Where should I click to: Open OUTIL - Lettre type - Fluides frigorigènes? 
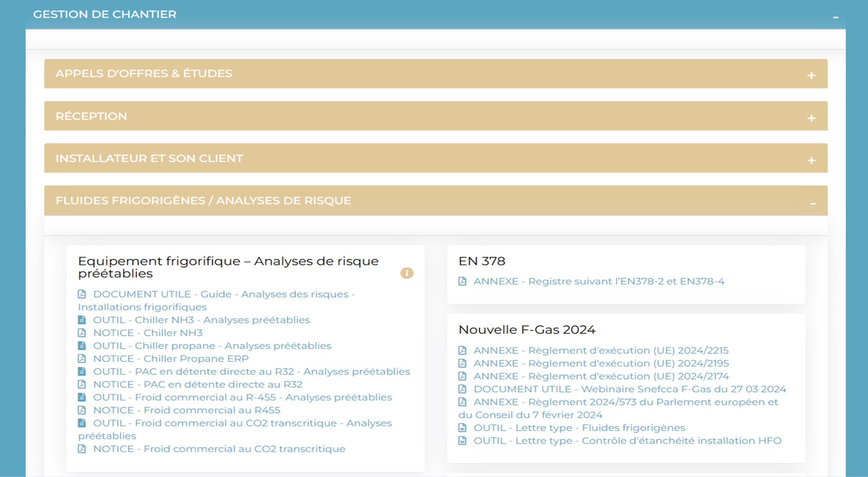579,428
